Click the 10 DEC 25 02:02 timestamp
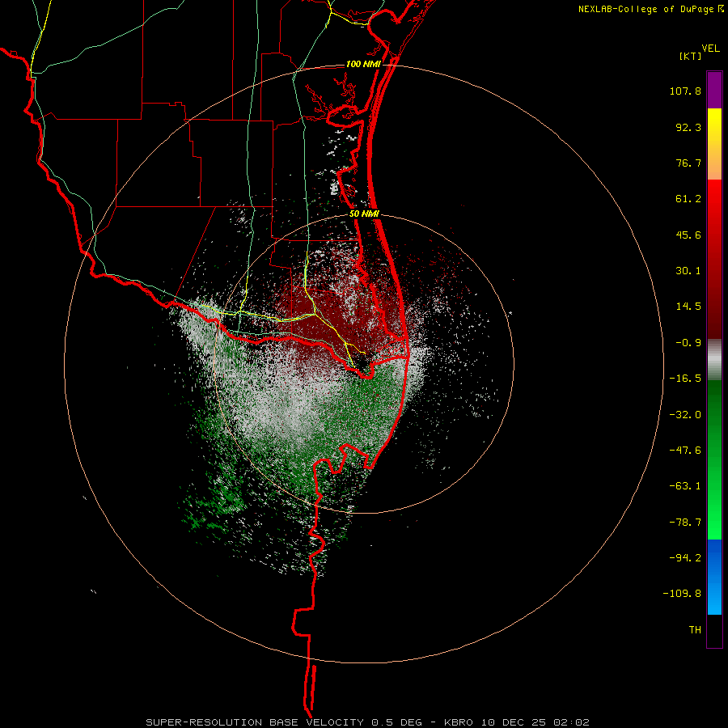The width and height of the screenshot is (728, 728). point(535,722)
